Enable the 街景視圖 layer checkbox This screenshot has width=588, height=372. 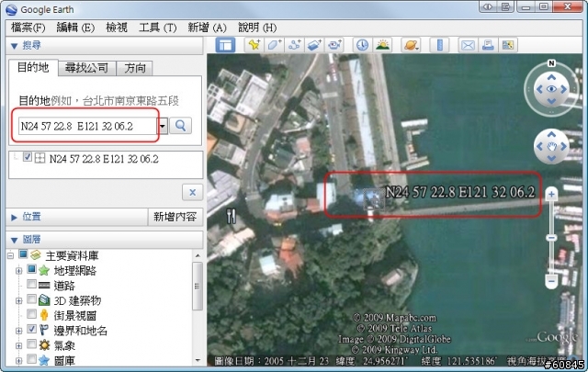click(31, 314)
